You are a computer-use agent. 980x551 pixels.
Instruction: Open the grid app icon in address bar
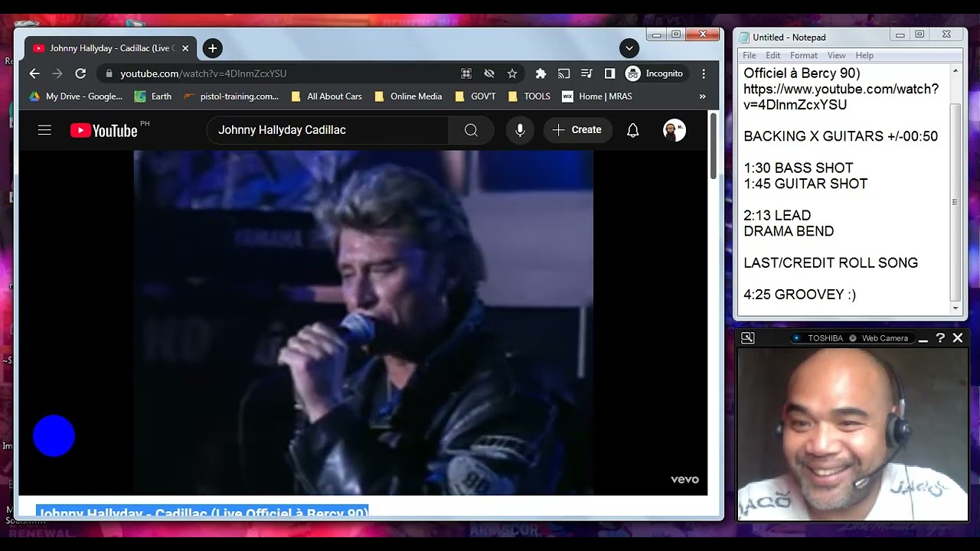[466, 73]
